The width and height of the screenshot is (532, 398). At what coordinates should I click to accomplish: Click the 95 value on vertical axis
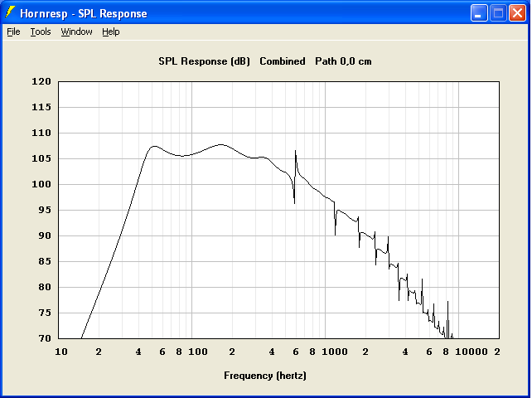(x=44, y=210)
